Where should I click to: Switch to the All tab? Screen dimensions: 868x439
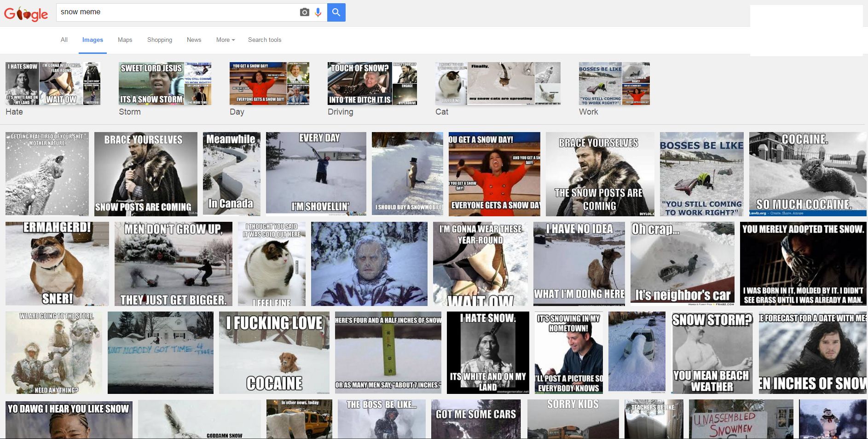[64, 40]
